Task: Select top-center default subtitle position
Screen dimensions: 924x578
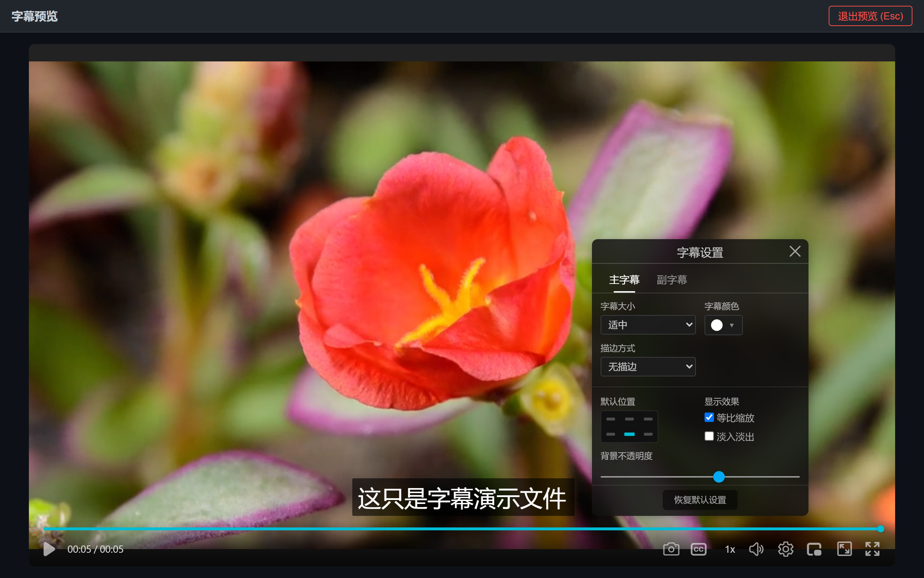Action: click(629, 419)
